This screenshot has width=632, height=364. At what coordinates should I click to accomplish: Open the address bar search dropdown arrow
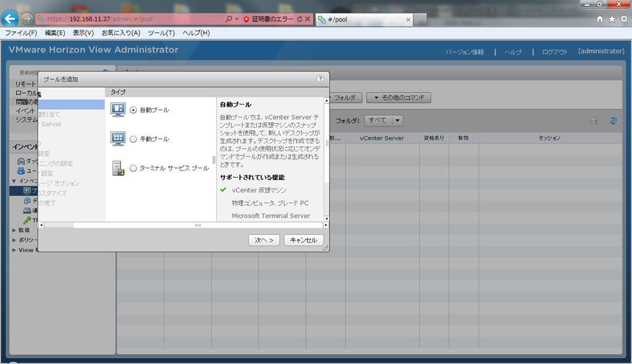coord(236,19)
